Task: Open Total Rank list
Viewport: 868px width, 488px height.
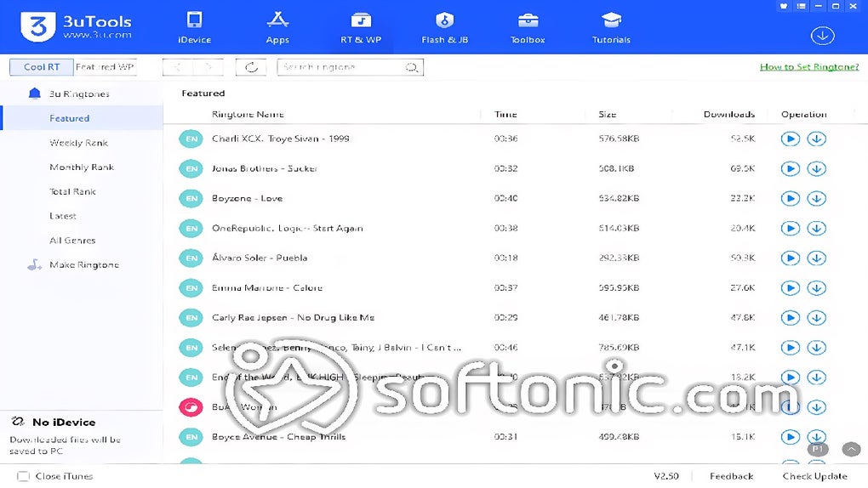Action: click(x=72, y=191)
